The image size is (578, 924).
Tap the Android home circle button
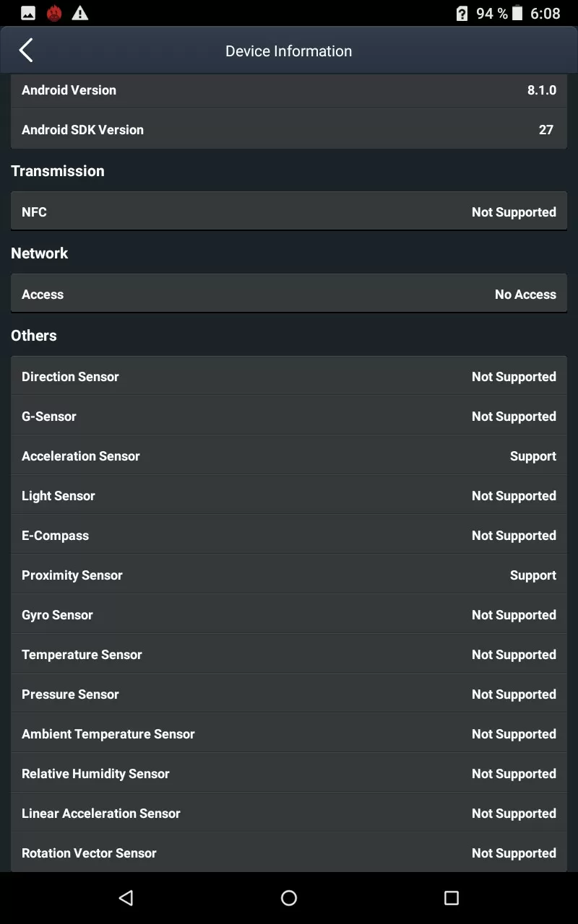tap(289, 897)
